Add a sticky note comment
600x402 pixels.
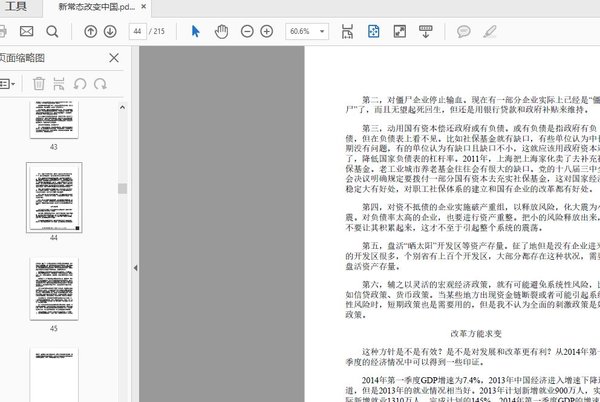[x=463, y=31]
